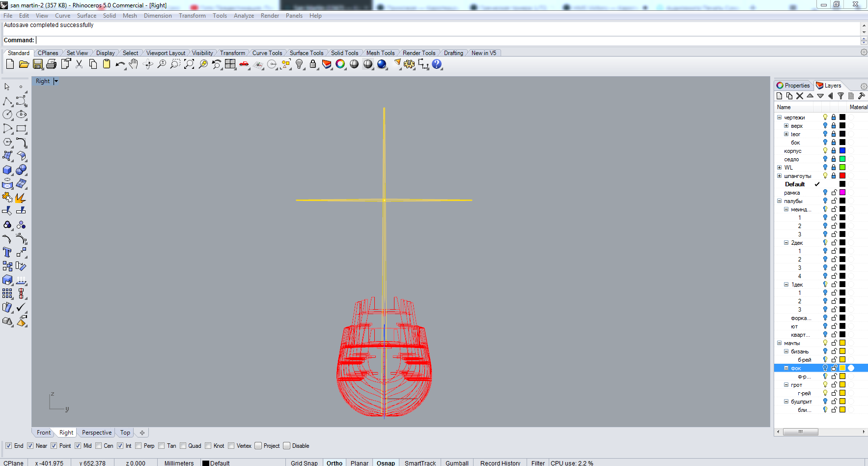The image size is (868, 466).
Task: Toggle visibility bulb of корпус layer
Action: pyautogui.click(x=825, y=151)
